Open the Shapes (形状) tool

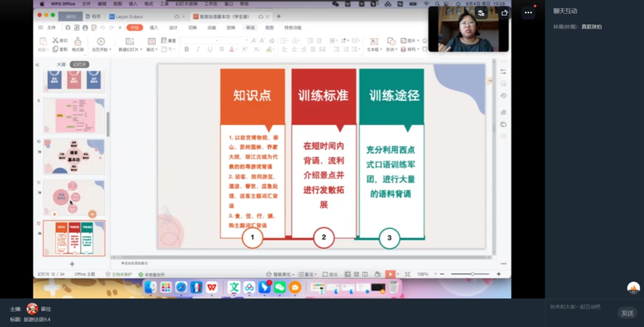(392, 45)
